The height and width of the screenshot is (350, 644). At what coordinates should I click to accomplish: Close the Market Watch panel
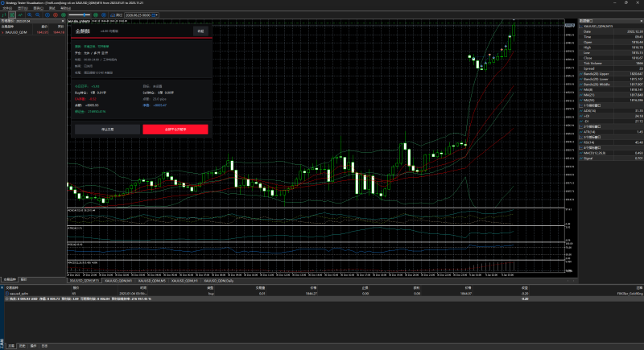tap(63, 21)
